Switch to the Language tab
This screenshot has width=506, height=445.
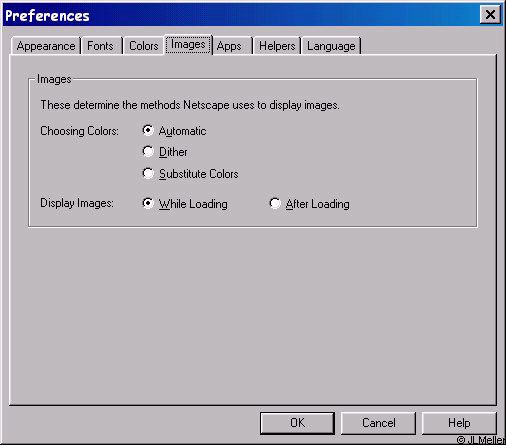(x=331, y=46)
